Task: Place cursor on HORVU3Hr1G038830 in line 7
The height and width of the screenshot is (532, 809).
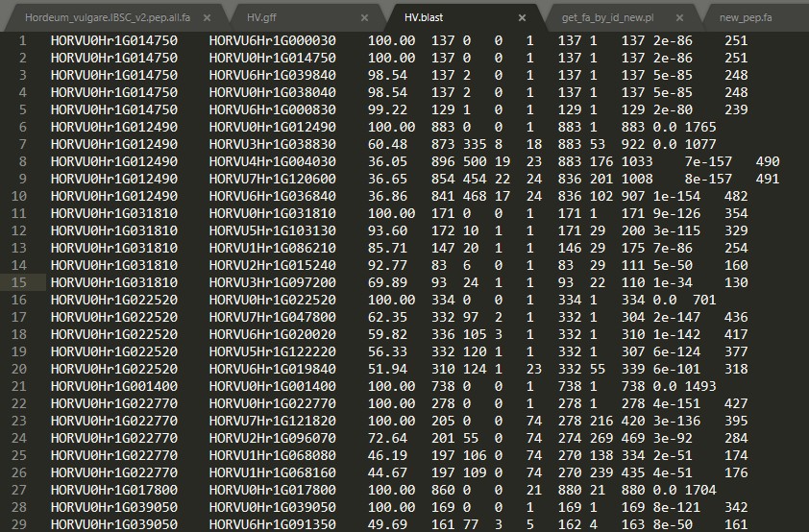Action: click(x=273, y=144)
